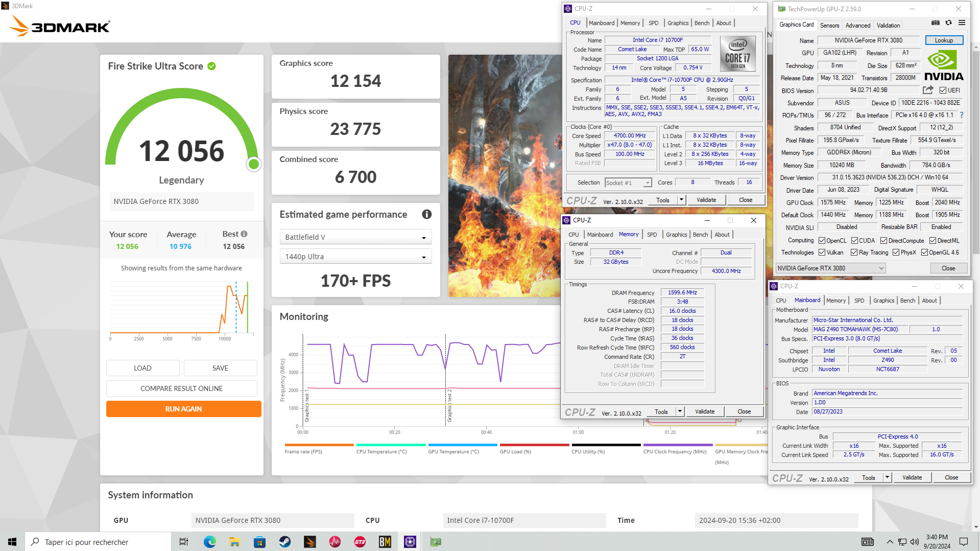Click the 3DMark logo
This screenshot has width=980, height=551.
(x=60, y=26)
